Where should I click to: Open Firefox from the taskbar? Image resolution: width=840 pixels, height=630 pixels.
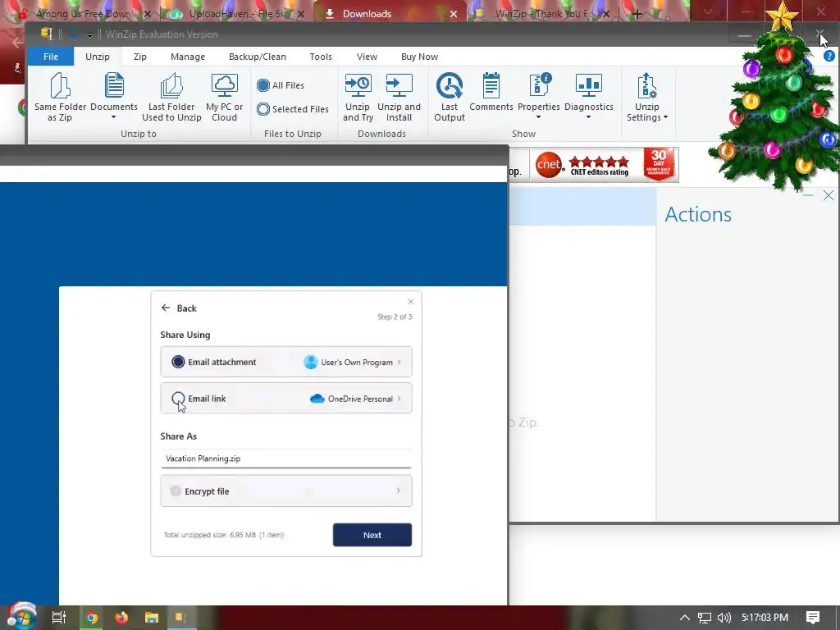121,618
